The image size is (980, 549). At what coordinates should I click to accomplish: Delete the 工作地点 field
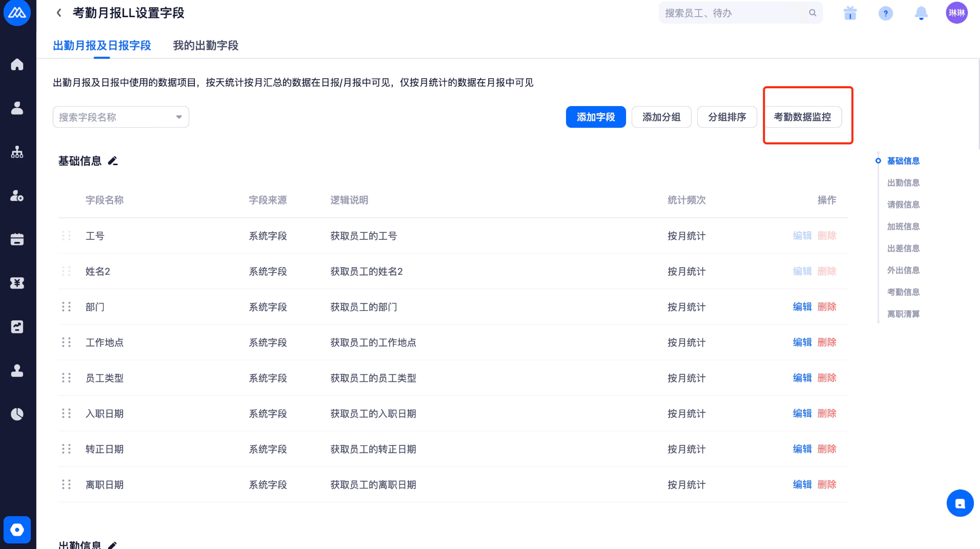827,342
